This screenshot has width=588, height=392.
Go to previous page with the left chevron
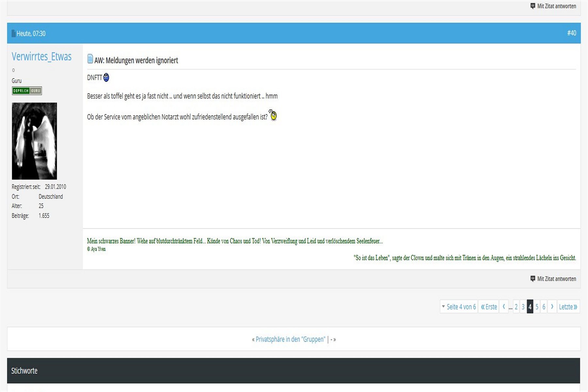pos(504,307)
